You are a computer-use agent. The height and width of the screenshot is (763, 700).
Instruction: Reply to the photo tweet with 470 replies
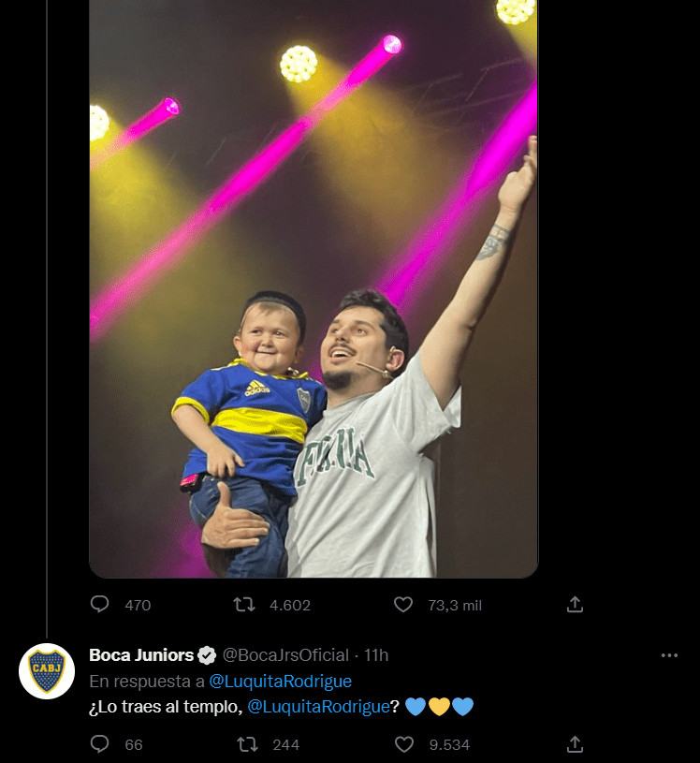tap(100, 605)
